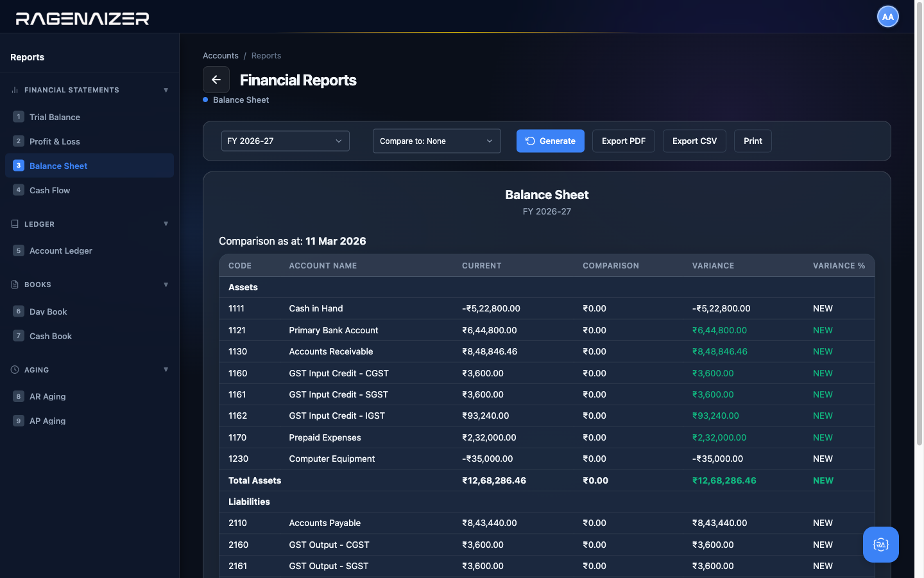Image resolution: width=924 pixels, height=578 pixels.
Task: Click GST Output - SGST row
Action: click(x=547, y=566)
